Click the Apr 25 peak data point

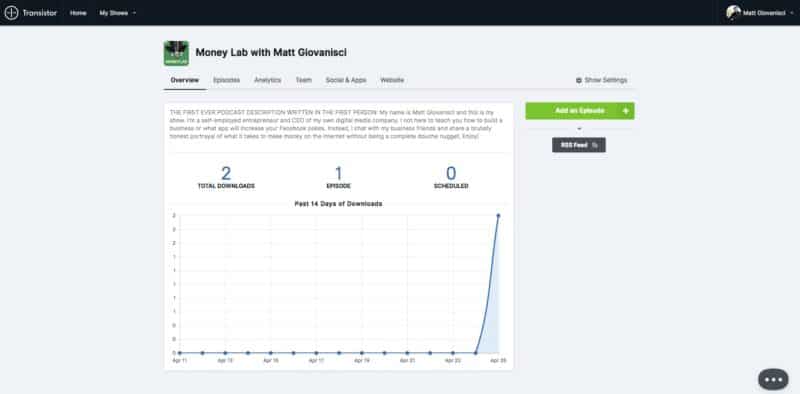[498, 215]
